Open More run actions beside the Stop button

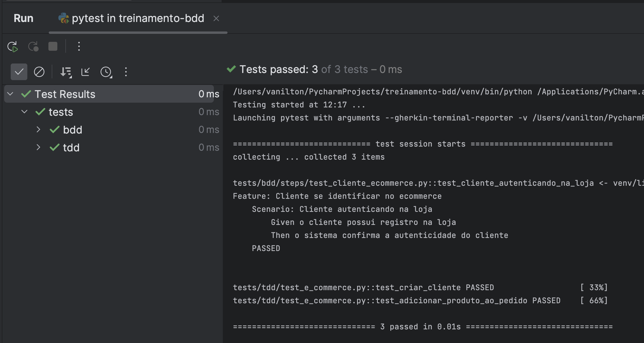(x=79, y=47)
